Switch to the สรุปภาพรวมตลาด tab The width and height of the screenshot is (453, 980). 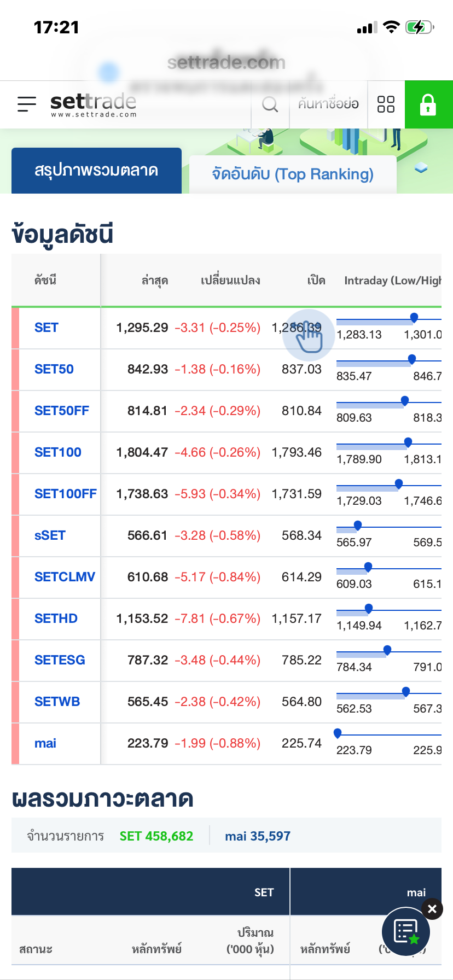(x=96, y=171)
